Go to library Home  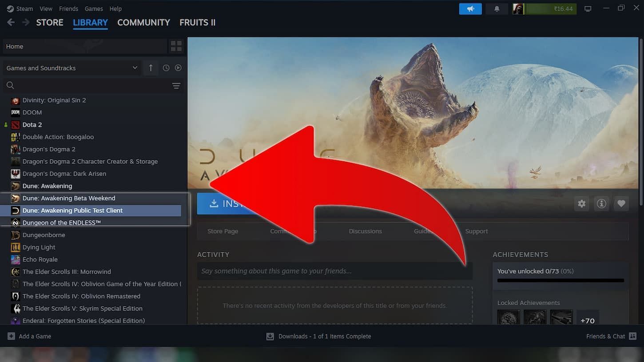84,46
